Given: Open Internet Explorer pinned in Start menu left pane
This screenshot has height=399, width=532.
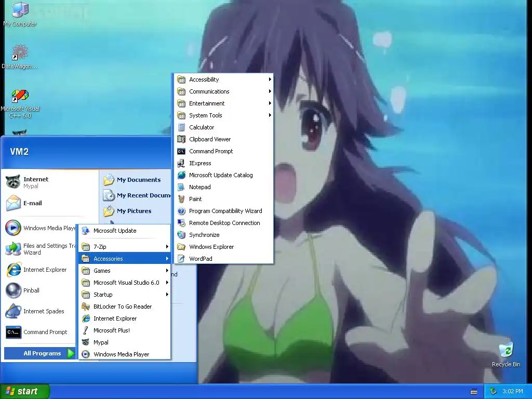Looking at the screenshot, I should 39,270.
